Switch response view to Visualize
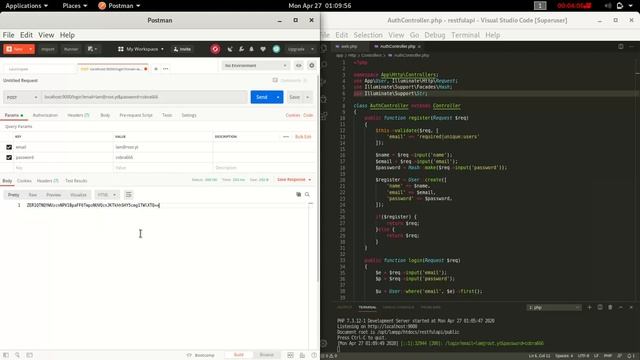The image size is (640, 360). tap(78, 195)
